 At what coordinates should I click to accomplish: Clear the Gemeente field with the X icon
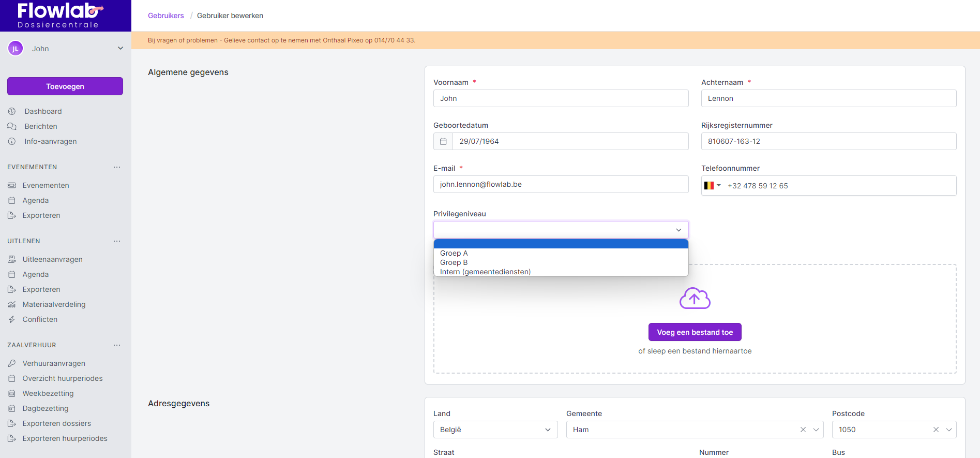(803, 430)
